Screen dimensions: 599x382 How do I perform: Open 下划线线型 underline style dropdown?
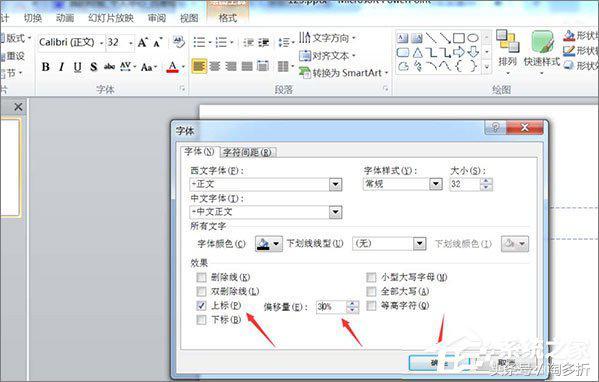pos(419,243)
